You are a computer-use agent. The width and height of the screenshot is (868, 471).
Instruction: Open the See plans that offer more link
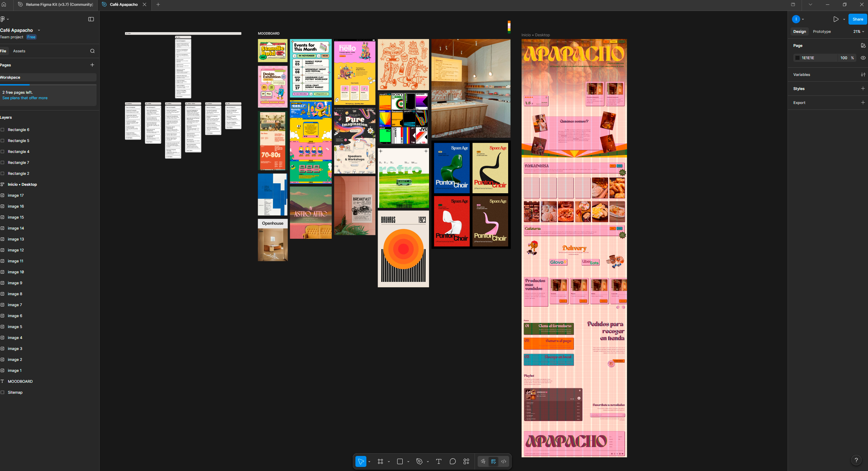pos(25,97)
